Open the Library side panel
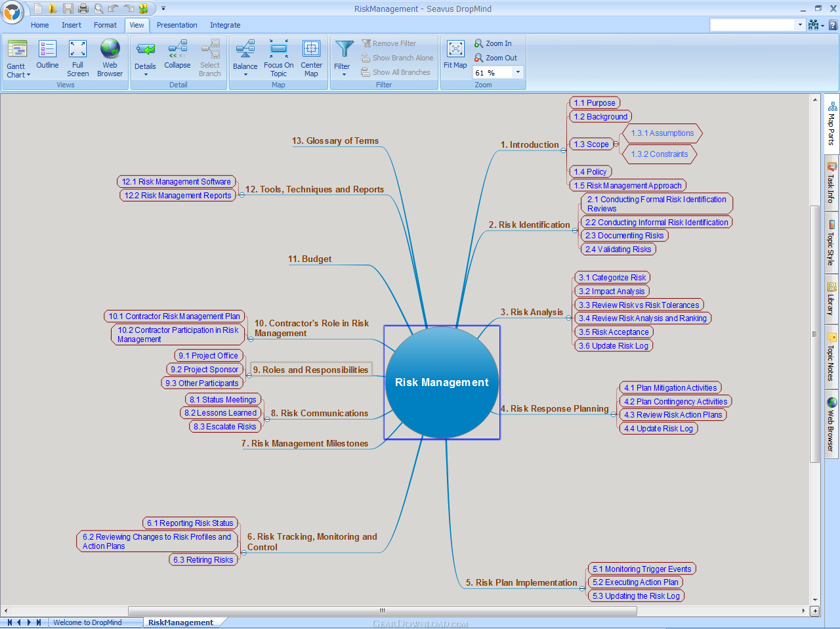The height and width of the screenshot is (629, 840). click(831, 299)
